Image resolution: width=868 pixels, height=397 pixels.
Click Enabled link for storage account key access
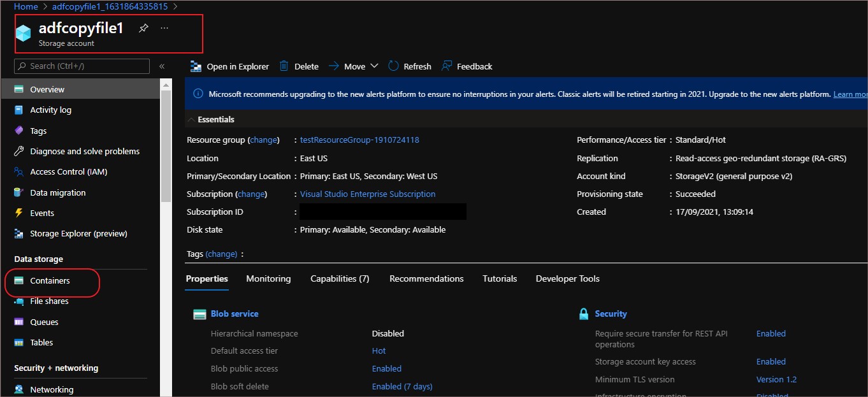[771, 361]
